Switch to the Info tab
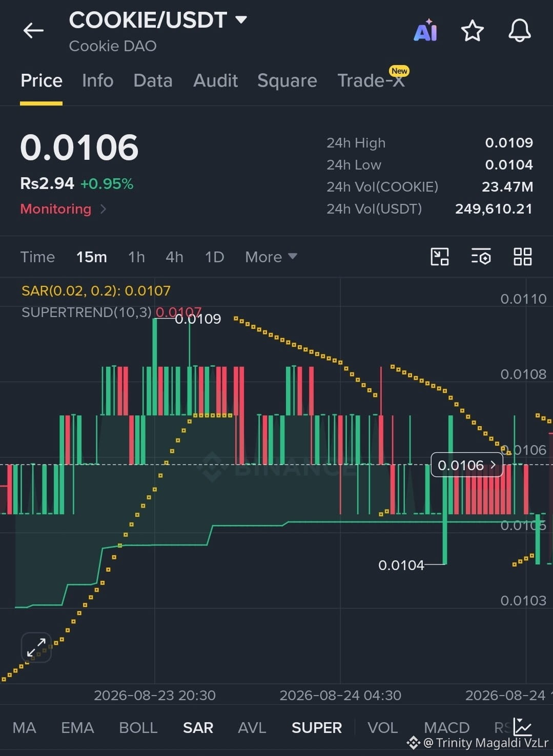The image size is (553, 756). click(97, 81)
